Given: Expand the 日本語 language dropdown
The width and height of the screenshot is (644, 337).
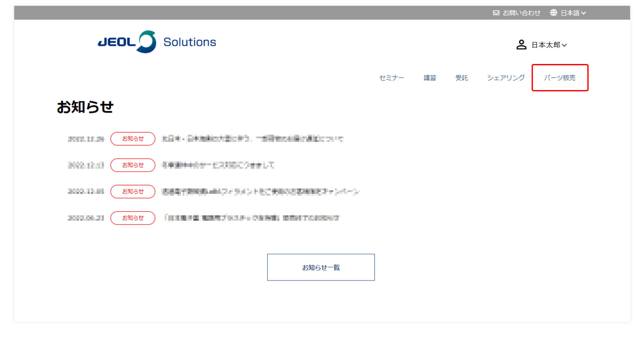Looking at the screenshot, I should 573,13.
